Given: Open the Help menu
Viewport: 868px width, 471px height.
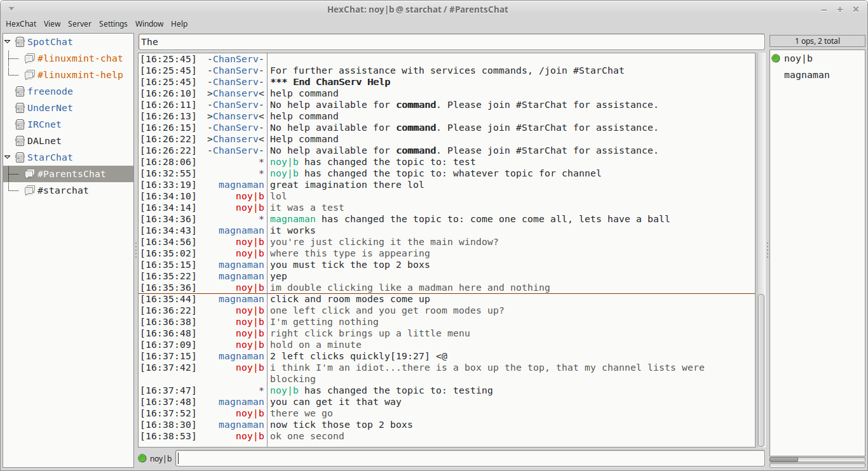Looking at the screenshot, I should [179, 24].
